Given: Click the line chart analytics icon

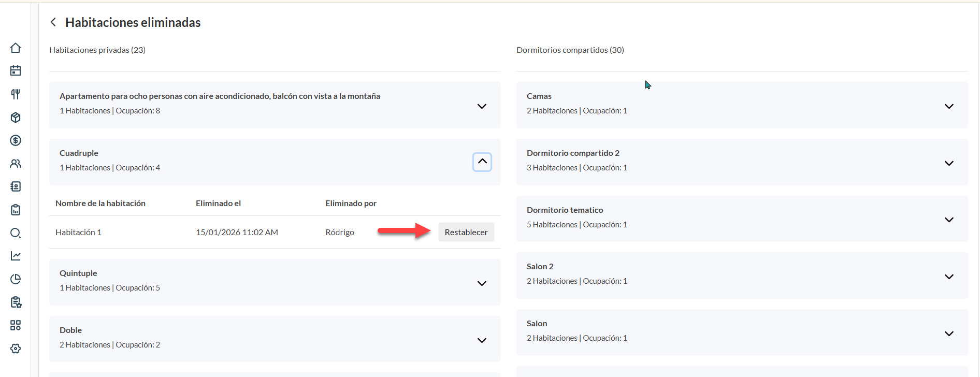Looking at the screenshot, I should (x=16, y=256).
